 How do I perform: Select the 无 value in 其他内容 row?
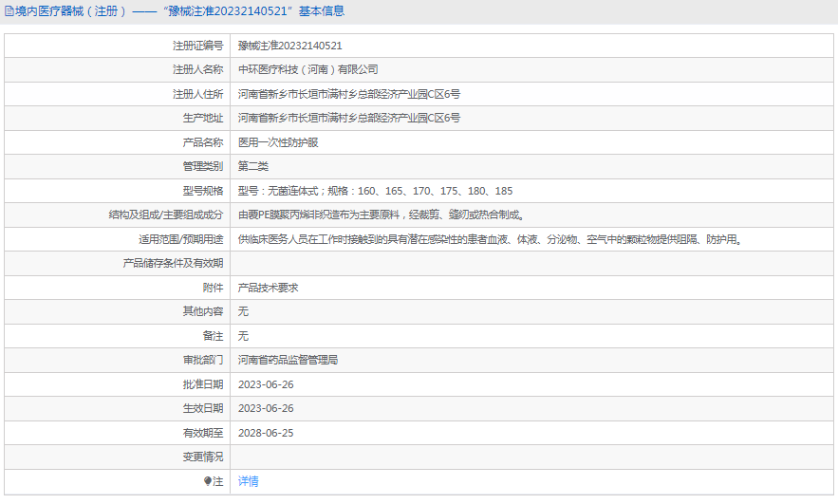coord(243,311)
